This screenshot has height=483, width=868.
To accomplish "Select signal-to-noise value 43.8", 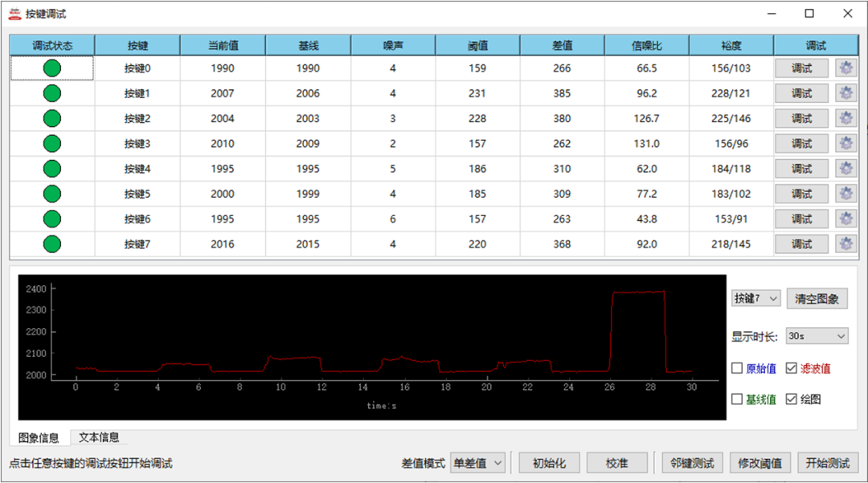I will pos(646,219).
